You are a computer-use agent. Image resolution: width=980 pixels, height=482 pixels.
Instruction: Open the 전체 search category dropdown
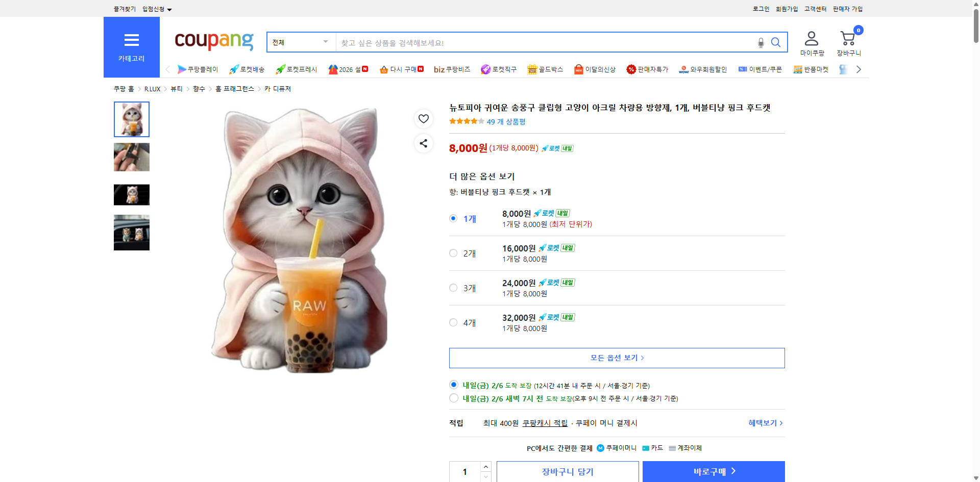300,42
